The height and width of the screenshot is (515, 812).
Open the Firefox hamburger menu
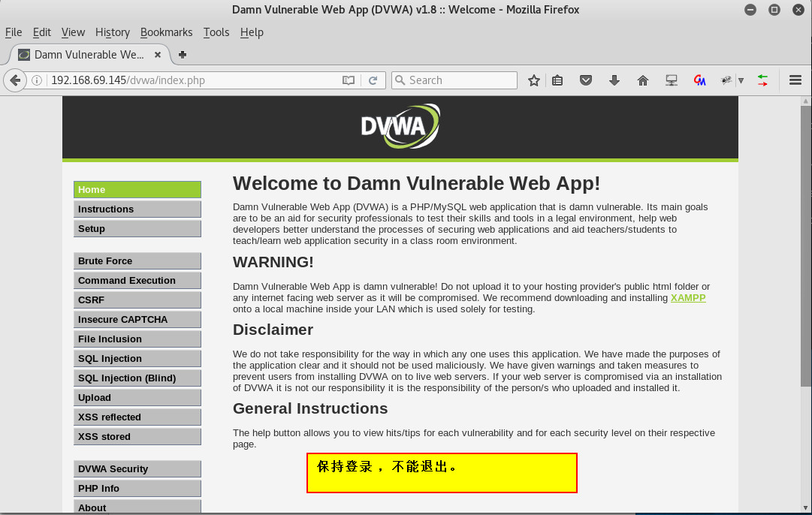pyautogui.click(x=795, y=80)
